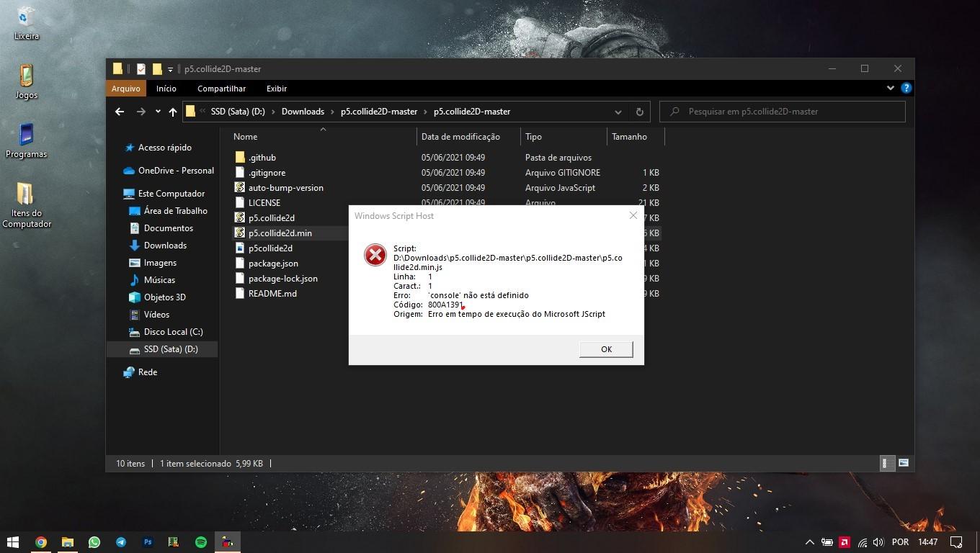Select the auto-bump-version JavaScript file
This screenshot has width=980, height=553.
pyautogui.click(x=285, y=188)
